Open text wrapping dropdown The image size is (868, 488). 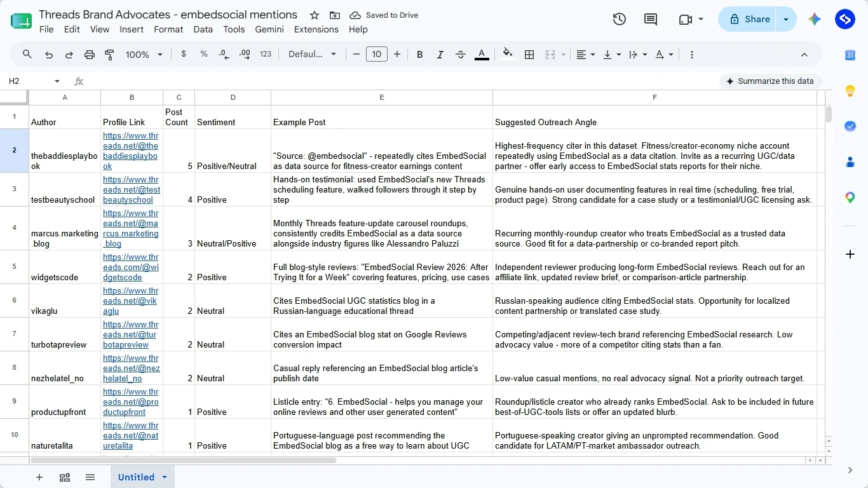pyautogui.click(x=637, y=55)
